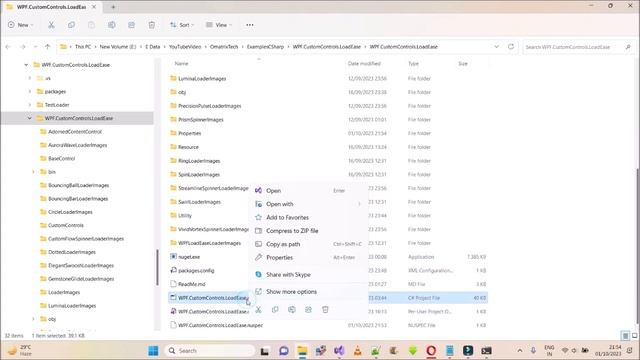Click the Delete icon in the context menu
The height and width of the screenshot is (360, 640).
[325, 310]
